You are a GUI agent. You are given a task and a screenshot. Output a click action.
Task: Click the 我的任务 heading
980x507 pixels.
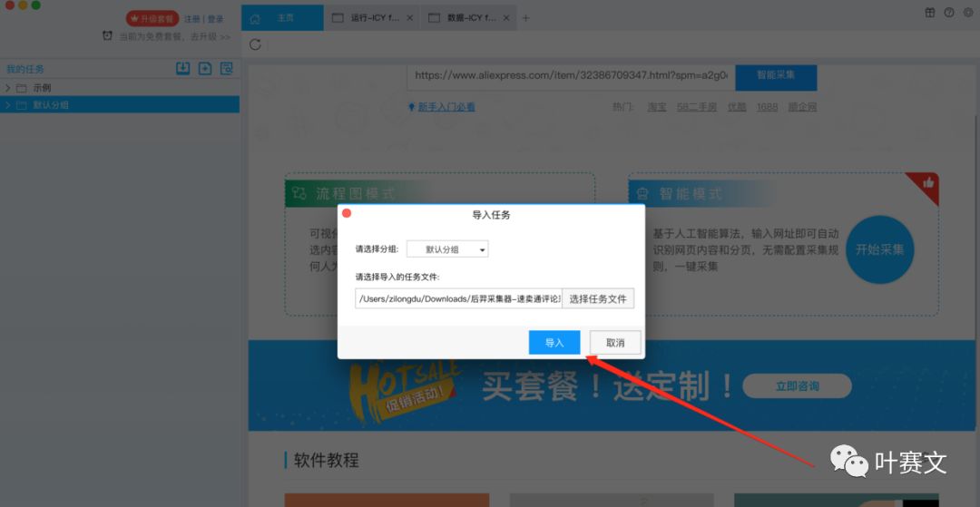click(25, 69)
